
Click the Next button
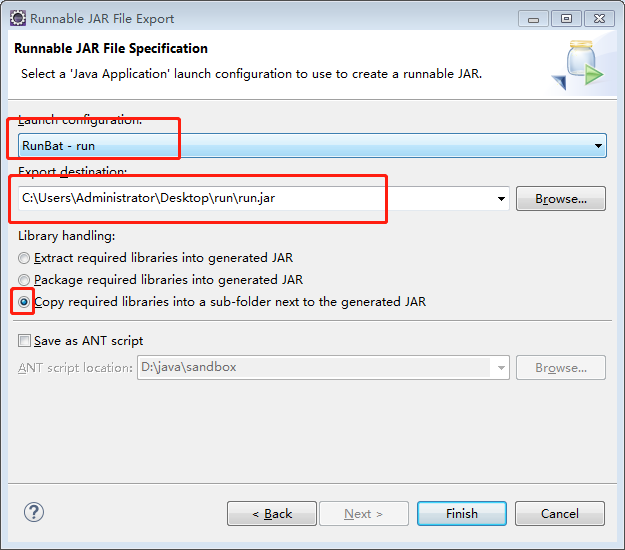[364, 514]
